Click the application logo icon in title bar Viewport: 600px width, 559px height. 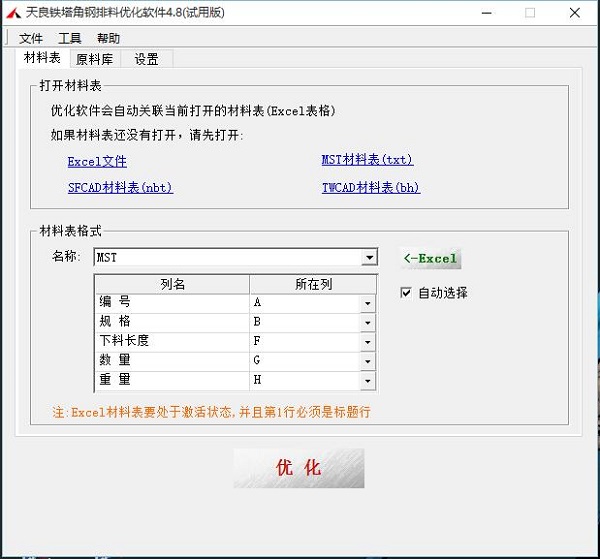[x=13, y=13]
